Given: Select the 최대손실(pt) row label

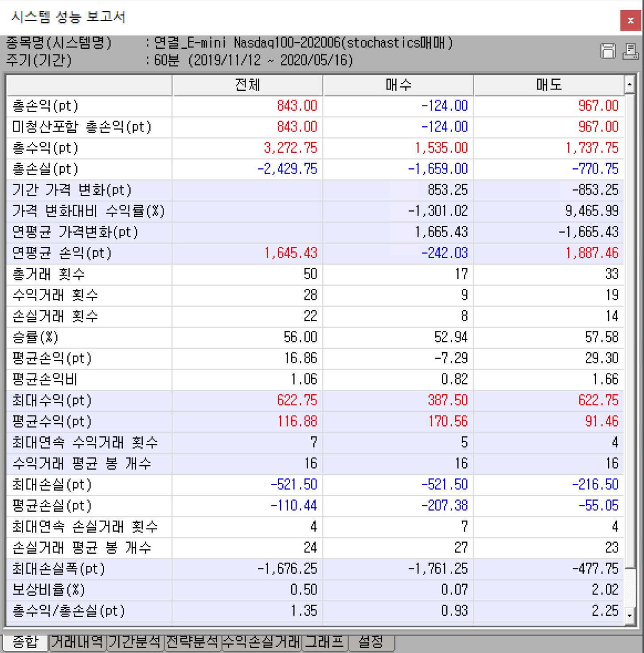Looking at the screenshot, I should [52, 485].
